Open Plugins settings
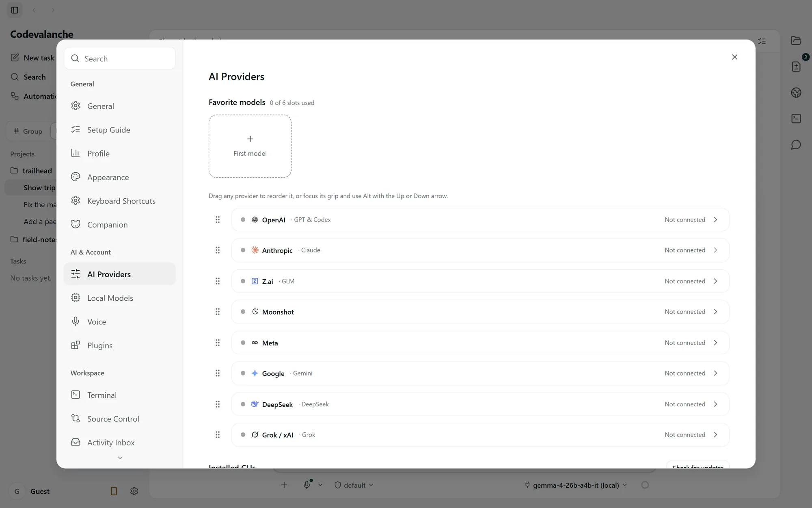 click(120, 345)
